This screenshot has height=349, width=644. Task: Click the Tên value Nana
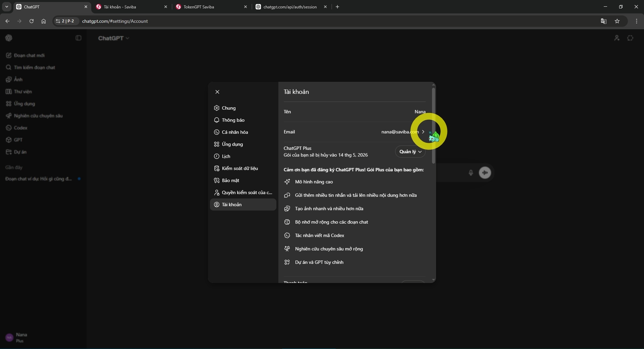pos(420,112)
